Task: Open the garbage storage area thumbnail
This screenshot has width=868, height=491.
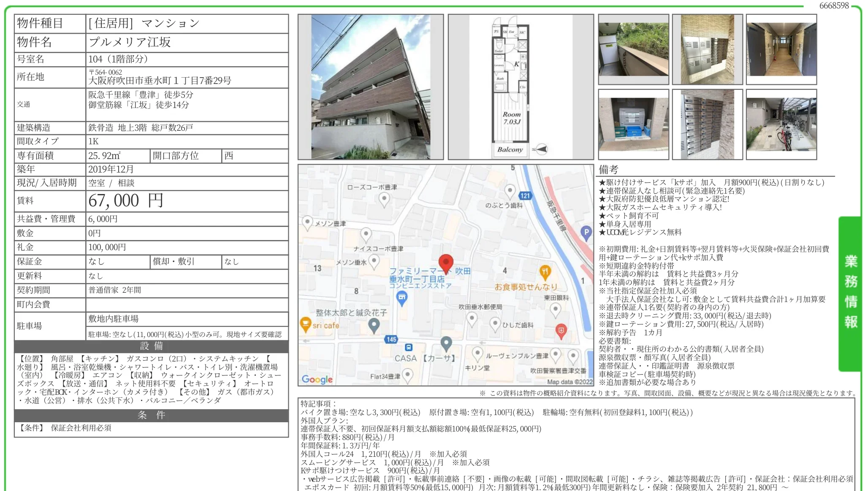Action: point(633,124)
